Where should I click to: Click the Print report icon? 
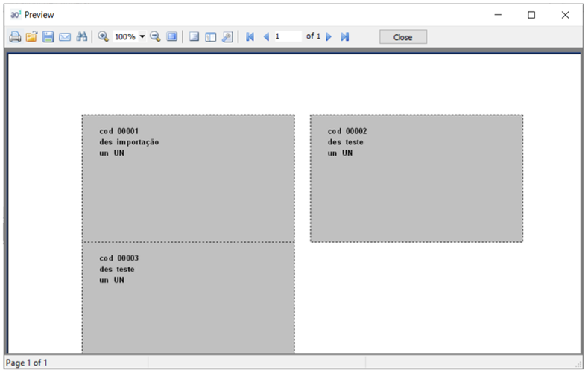15,36
